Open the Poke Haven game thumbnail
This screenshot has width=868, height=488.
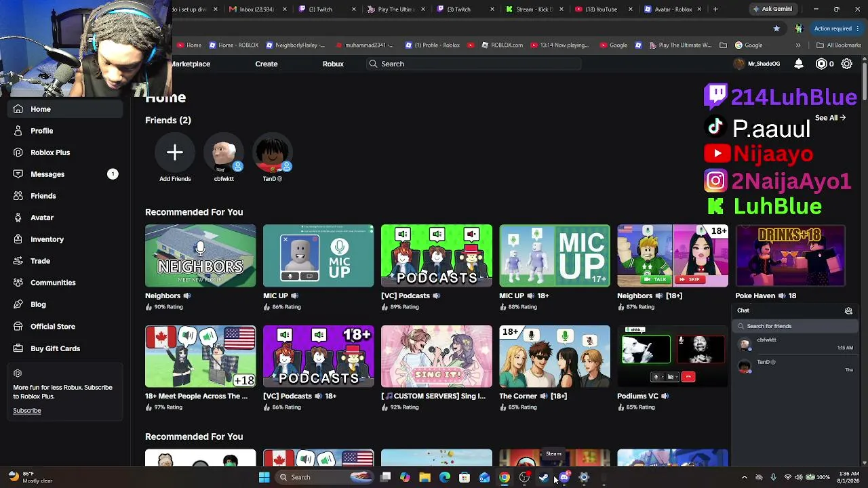coord(791,256)
